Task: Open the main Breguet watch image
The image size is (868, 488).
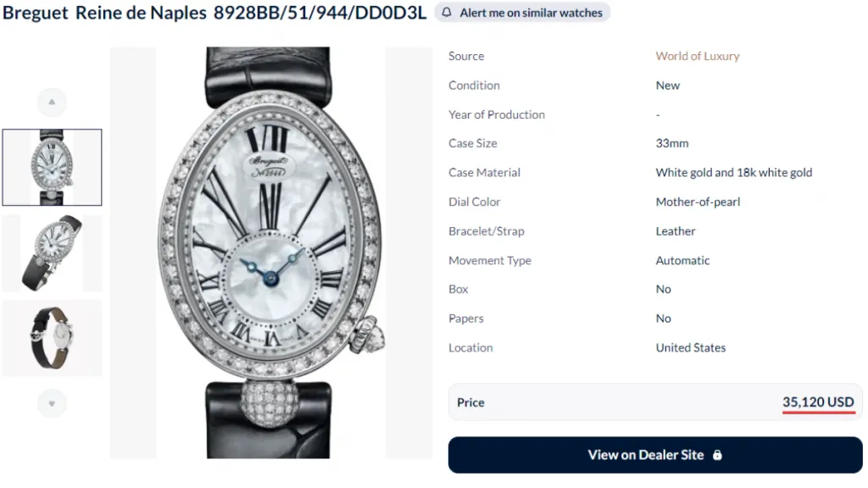Action: point(270,252)
